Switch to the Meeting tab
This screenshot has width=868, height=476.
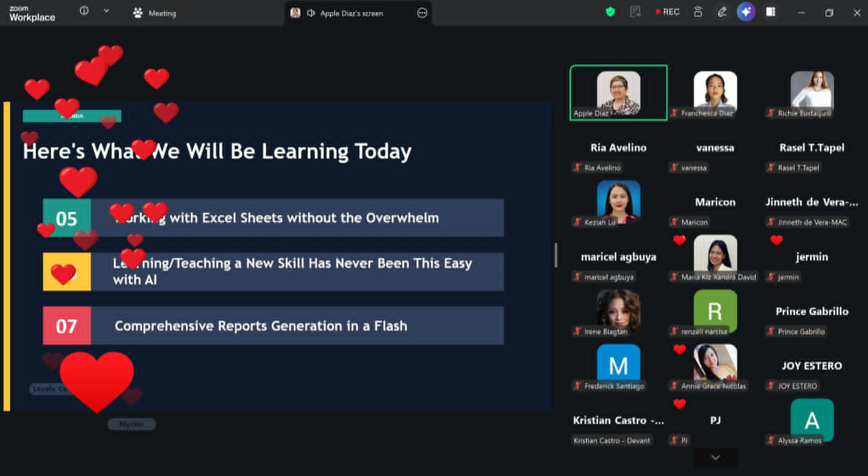click(154, 13)
